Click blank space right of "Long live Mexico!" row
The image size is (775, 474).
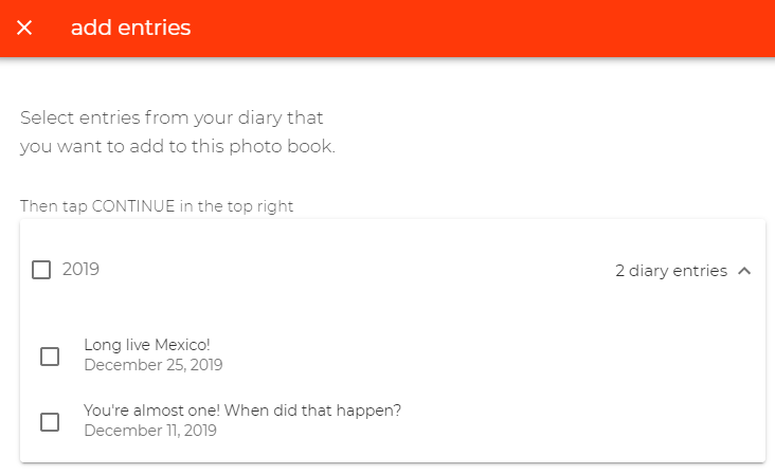click(500, 356)
